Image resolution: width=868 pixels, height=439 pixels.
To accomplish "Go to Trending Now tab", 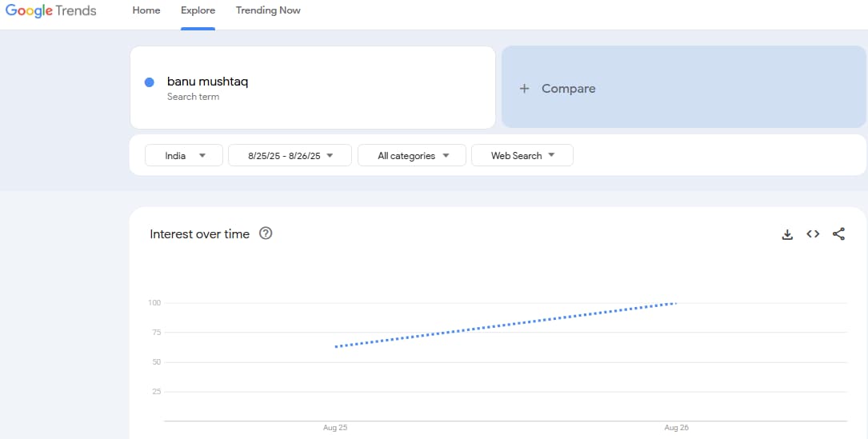I will tap(268, 10).
